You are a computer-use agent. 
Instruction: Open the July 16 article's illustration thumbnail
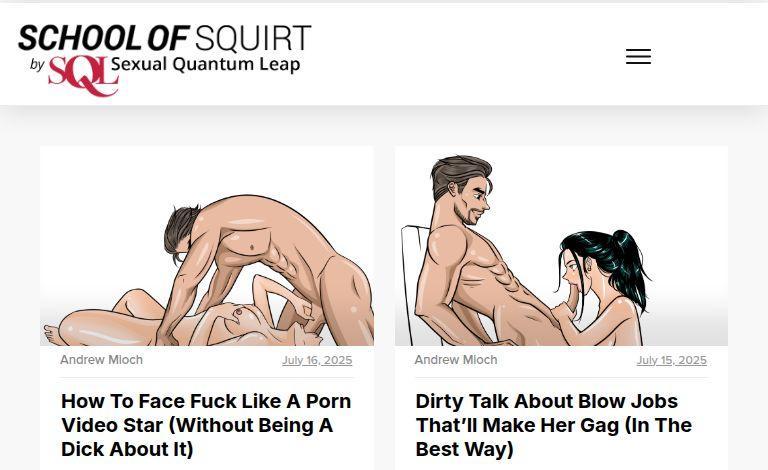[207, 246]
